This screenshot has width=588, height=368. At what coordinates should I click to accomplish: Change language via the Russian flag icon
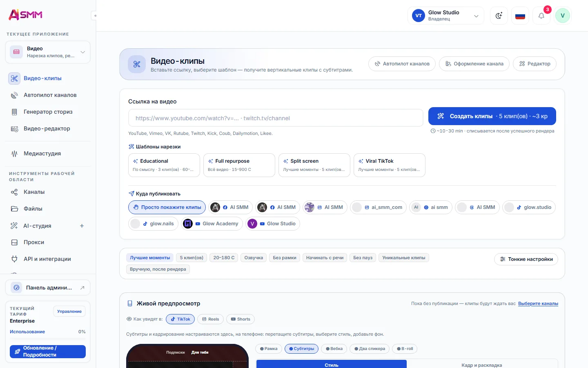click(x=520, y=16)
